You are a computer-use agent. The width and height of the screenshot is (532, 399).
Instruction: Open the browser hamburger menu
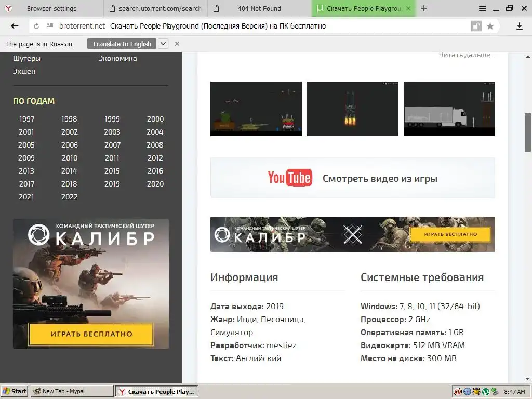[x=483, y=8]
